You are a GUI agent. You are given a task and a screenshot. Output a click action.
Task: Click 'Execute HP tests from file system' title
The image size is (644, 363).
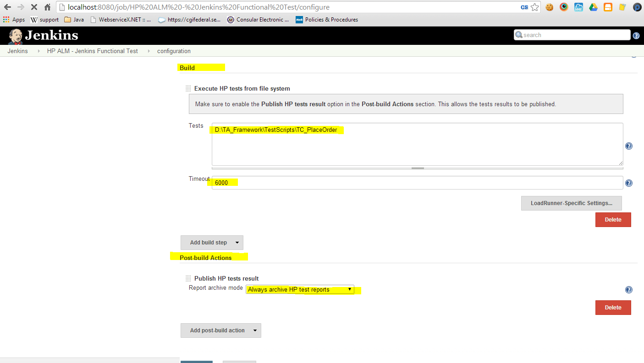pyautogui.click(x=242, y=88)
